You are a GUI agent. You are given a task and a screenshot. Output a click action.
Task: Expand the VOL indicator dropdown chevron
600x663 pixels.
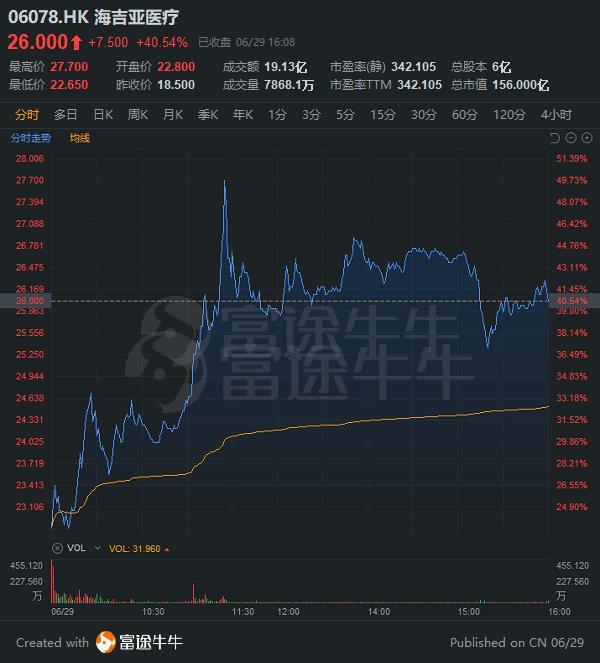pos(98,548)
